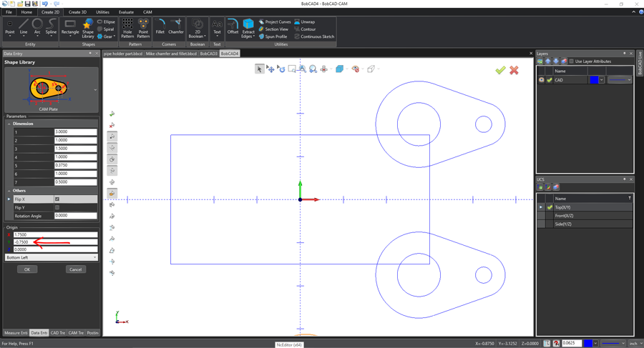This screenshot has width=644, height=348.
Task: Choose the Fillet corner tool
Action: [160, 27]
